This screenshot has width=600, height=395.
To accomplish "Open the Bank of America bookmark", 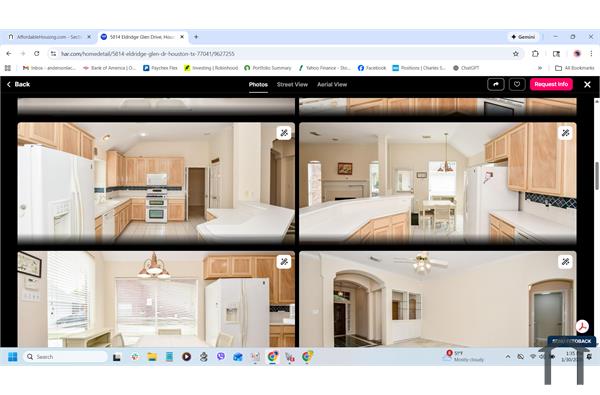I will click(x=109, y=68).
